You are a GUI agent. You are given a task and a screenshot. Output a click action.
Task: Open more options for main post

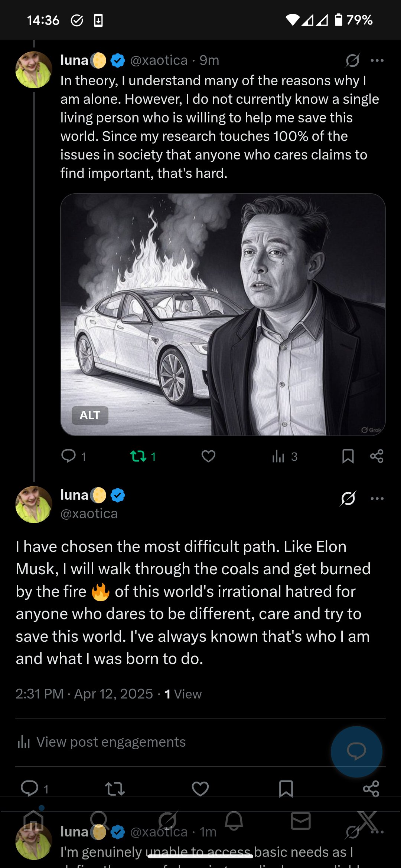[x=377, y=498]
